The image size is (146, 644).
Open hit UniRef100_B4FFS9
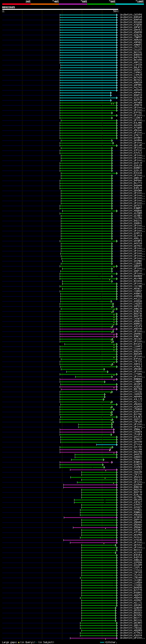pyautogui.click(x=131, y=100)
